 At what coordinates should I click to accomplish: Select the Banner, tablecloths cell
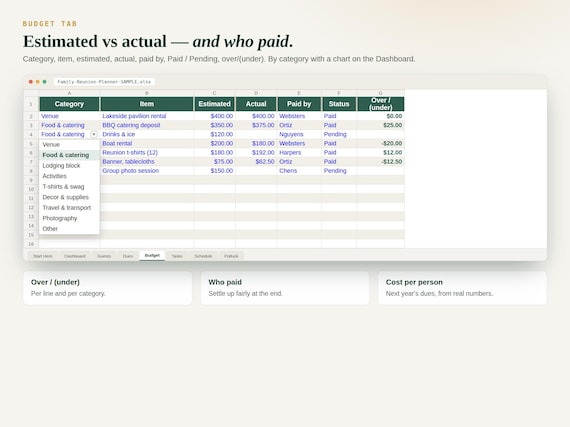[x=147, y=161]
